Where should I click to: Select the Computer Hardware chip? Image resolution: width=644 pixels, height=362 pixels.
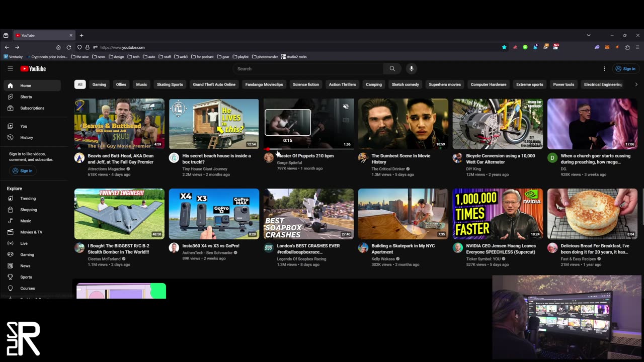(x=489, y=84)
